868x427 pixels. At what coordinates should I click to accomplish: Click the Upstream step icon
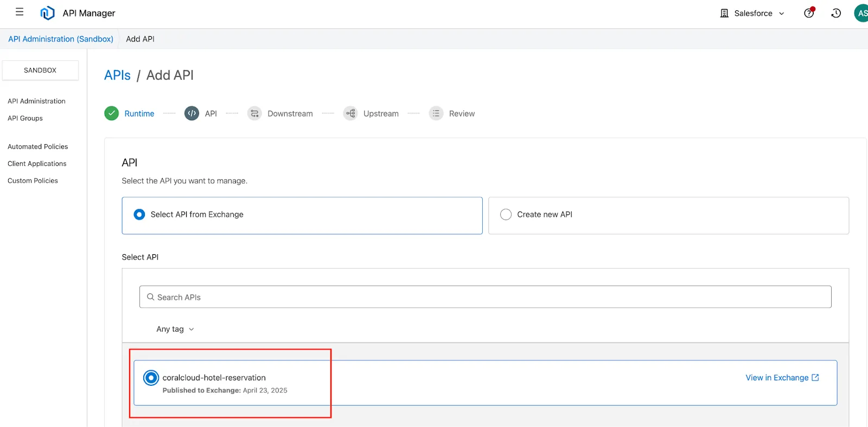(350, 113)
